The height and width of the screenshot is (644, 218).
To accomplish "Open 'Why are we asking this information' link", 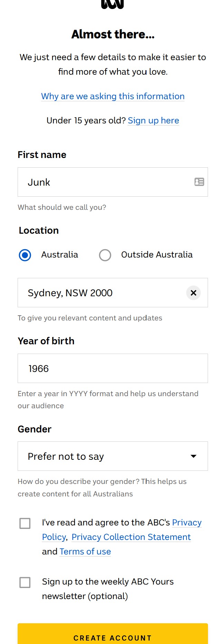I will pos(113,96).
